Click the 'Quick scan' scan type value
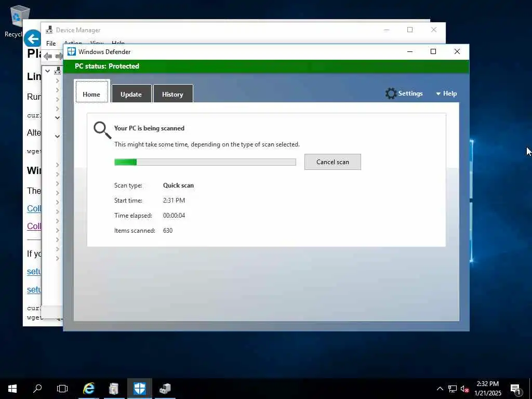532x399 pixels. coord(178,185)
